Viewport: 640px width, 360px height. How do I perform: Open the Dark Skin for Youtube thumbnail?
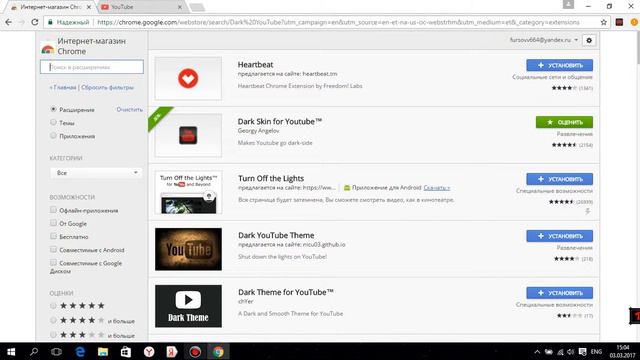[x=188, y=135]
